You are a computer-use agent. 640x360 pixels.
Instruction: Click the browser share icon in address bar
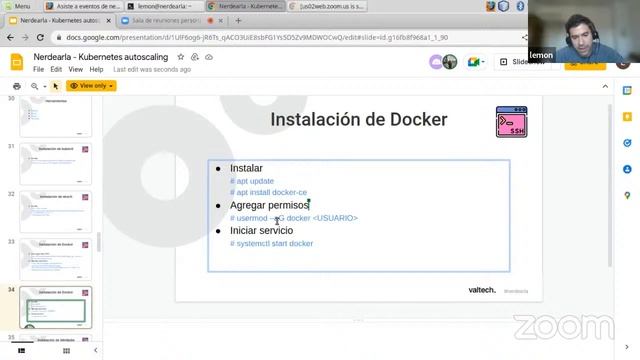pos(524,37)
